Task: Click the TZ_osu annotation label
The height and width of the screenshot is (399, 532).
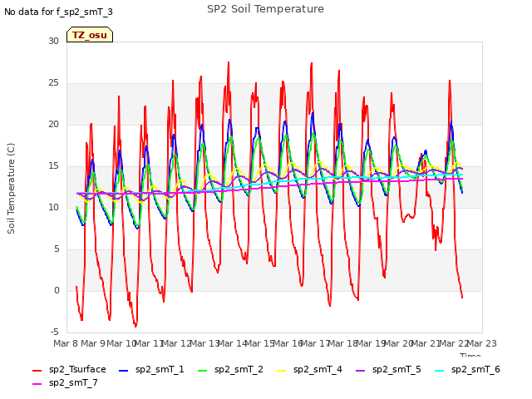Action: tap(90, 35)
